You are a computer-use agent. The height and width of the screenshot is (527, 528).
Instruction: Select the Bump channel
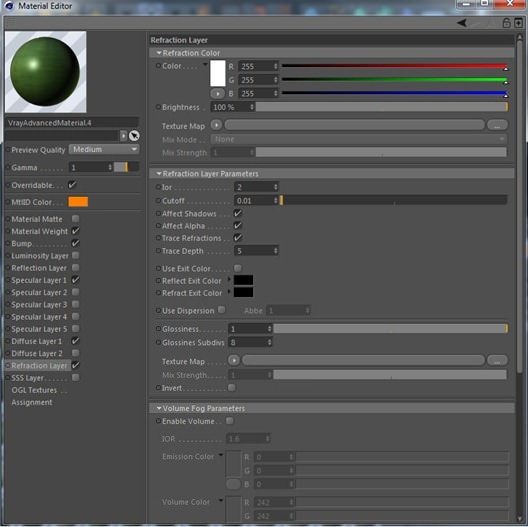pos(22,244)
